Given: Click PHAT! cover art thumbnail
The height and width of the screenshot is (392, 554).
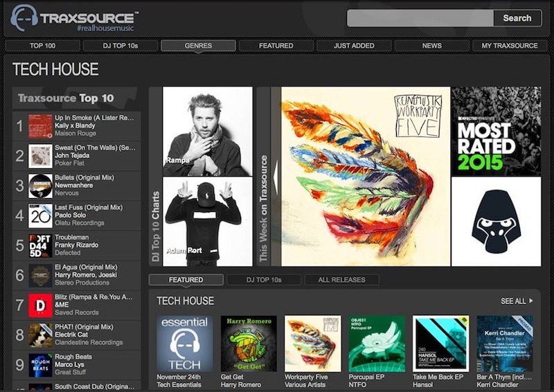Looking at the screenshot, I should tap(40, 335).
